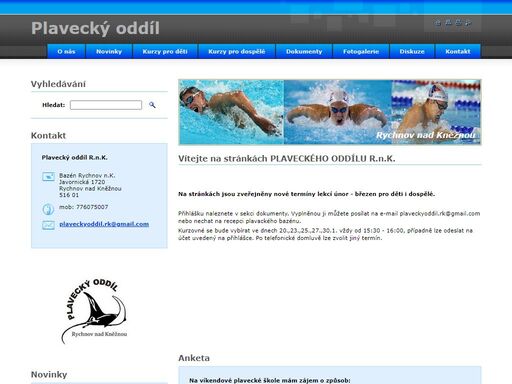Open the Fotogalerie menu item

361,51
